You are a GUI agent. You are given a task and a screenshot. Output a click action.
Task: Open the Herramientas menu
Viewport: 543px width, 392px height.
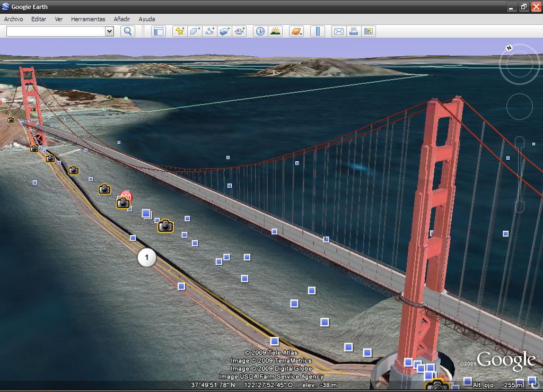[88, 19]
